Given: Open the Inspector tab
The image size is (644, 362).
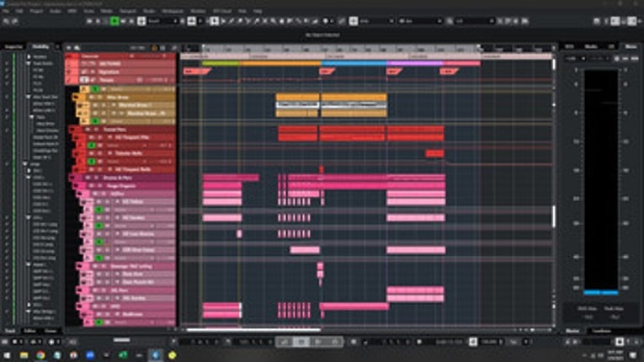Looking at the screenshot, I should 13,46.
